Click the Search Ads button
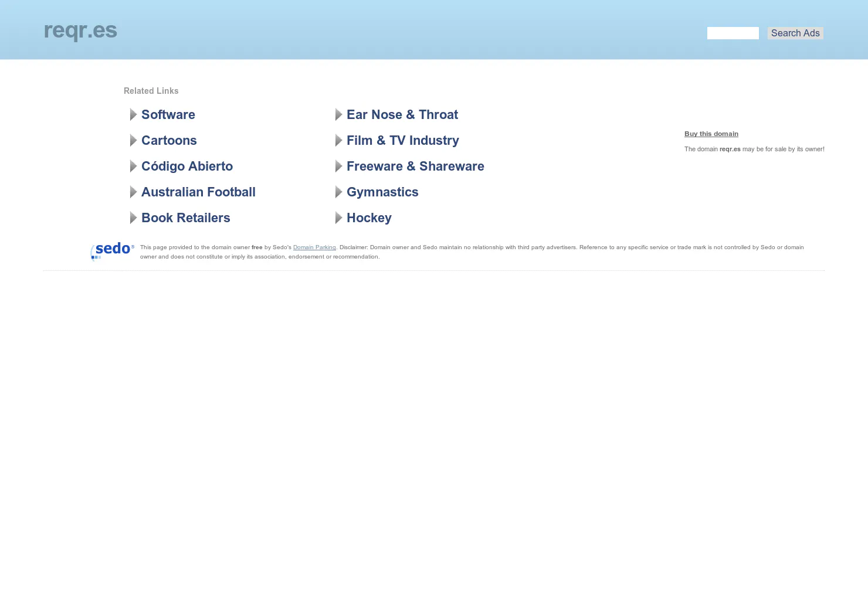Screen dimensions: 868x608 (795, 33)
